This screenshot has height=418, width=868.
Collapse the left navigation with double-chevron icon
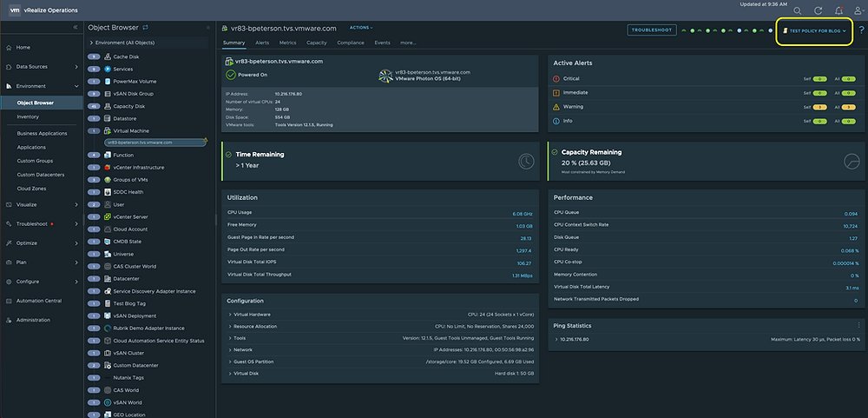click(x=75, y=28)
